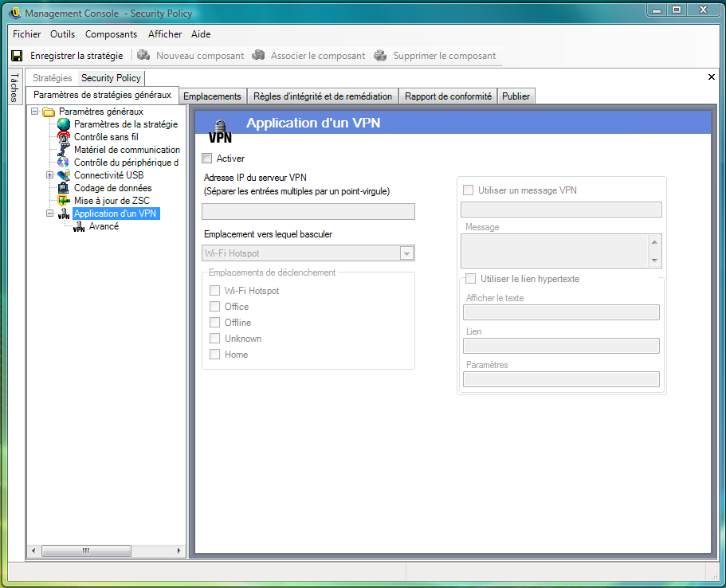Open the Emplacement vers lequel basculer dropdown
The height and width of the screenshot is (588, 726).
coord(406,253)
